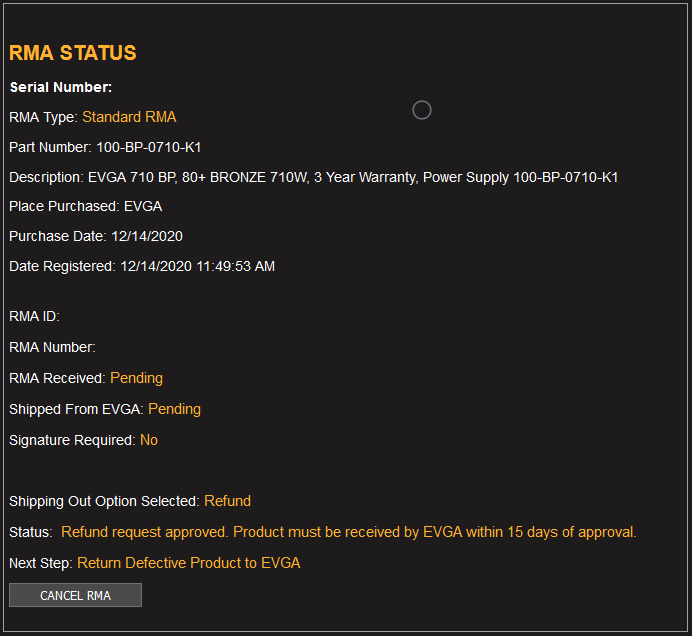
Task: Select part number 100-BP-0710-K1
Action: point(149,147)
